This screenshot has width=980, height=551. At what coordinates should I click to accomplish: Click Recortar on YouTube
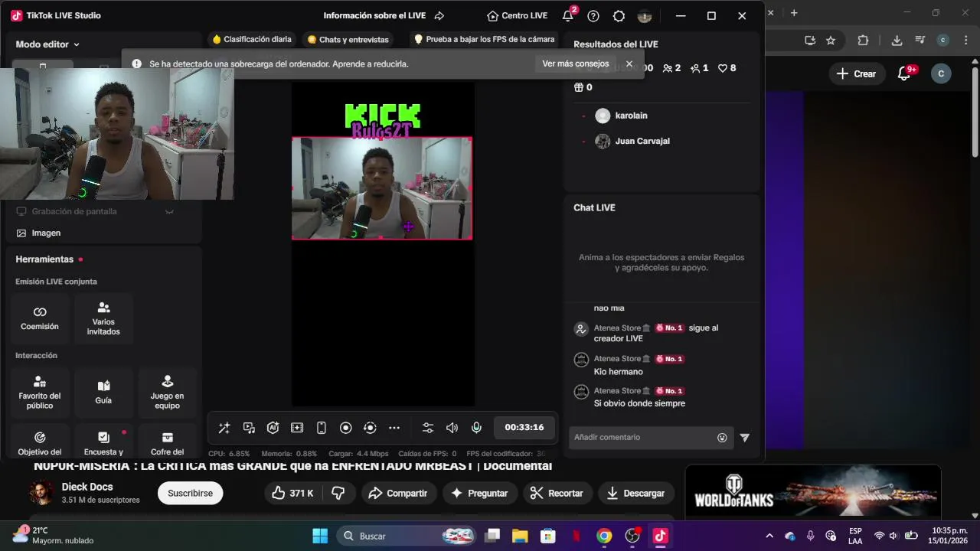pos(557,493)
